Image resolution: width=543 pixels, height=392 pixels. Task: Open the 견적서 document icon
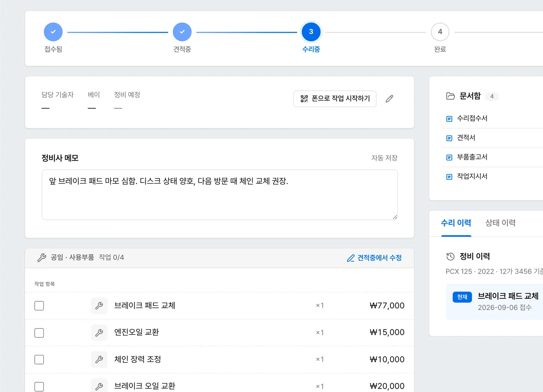(449, 138)
